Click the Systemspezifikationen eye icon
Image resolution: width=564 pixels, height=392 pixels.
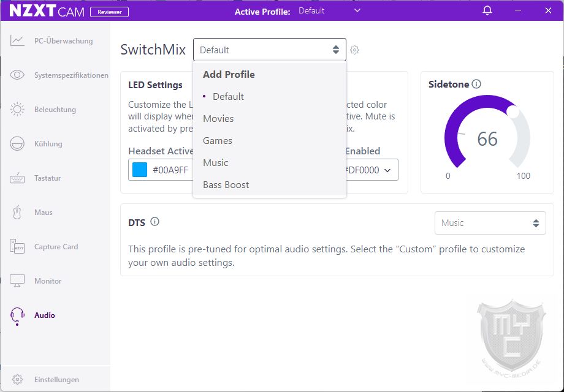[x=17, y=75]
